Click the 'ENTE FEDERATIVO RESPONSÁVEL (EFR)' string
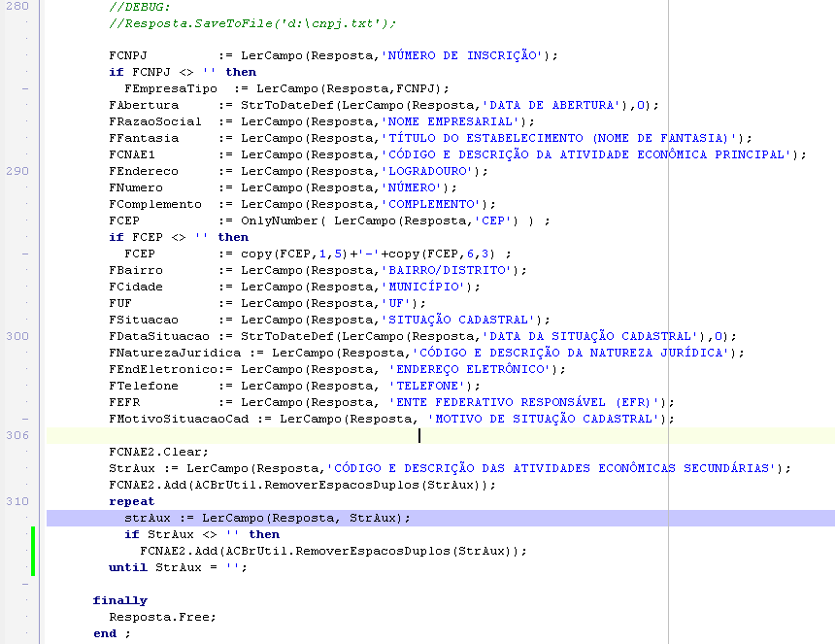This screenshot has width=836, height=644. [523, 403]
